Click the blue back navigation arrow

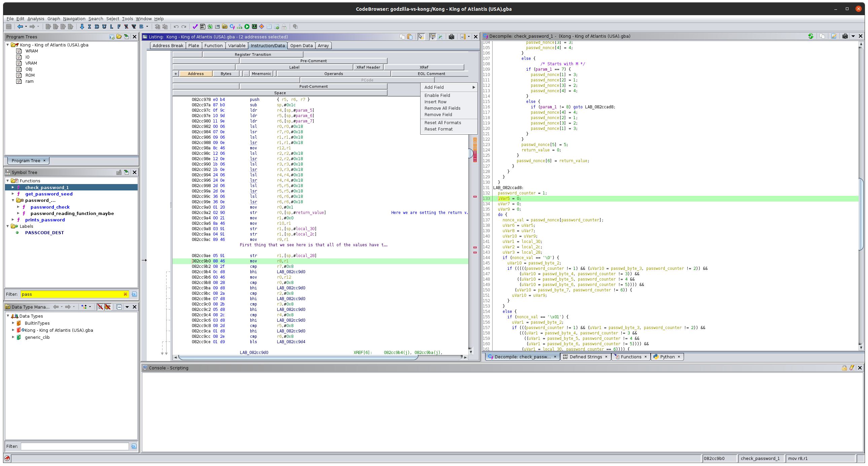[x=20, y=27]
